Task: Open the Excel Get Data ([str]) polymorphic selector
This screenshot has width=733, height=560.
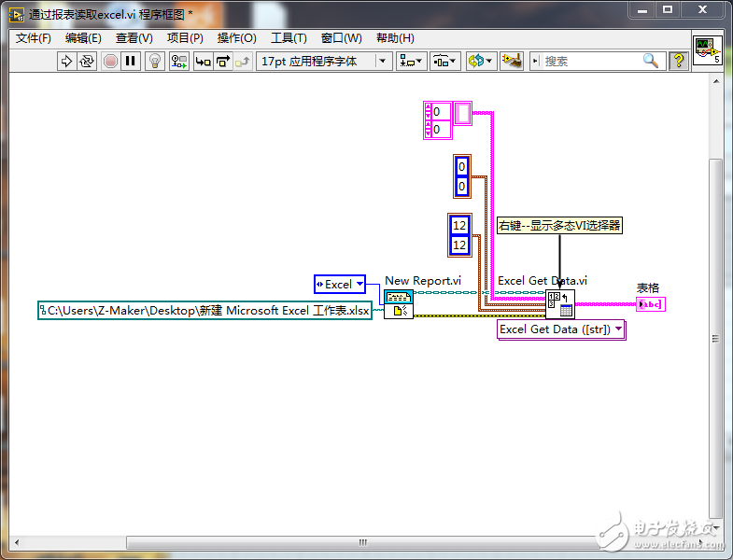Action: [x=561, y=329]
